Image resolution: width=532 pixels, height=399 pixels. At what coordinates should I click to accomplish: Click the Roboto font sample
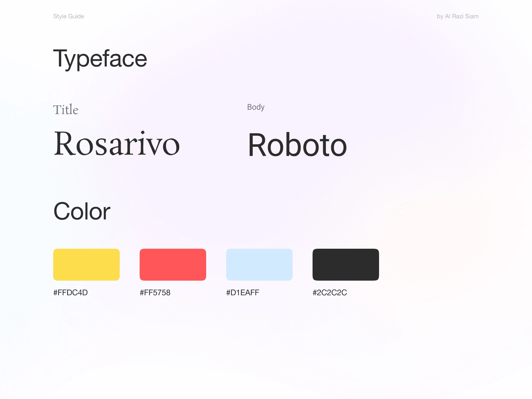(298, 145)
